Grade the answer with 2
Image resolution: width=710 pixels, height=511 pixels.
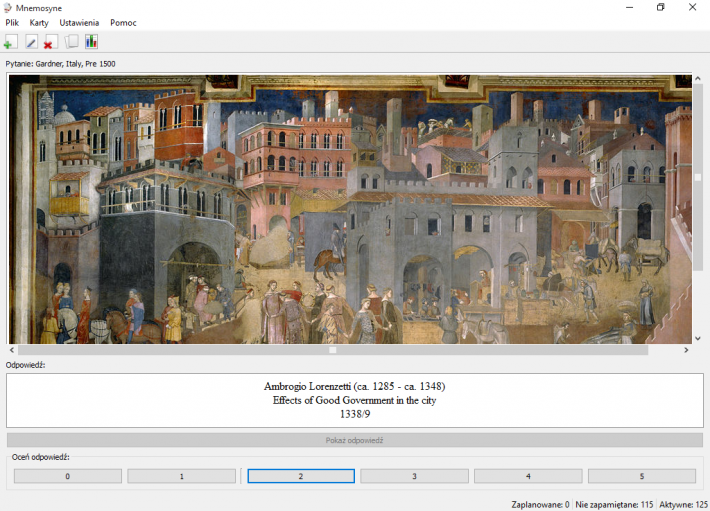301,476
